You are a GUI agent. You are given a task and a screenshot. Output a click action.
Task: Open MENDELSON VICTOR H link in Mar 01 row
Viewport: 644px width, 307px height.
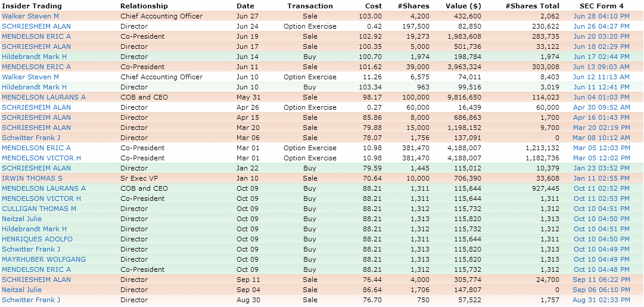41,158
